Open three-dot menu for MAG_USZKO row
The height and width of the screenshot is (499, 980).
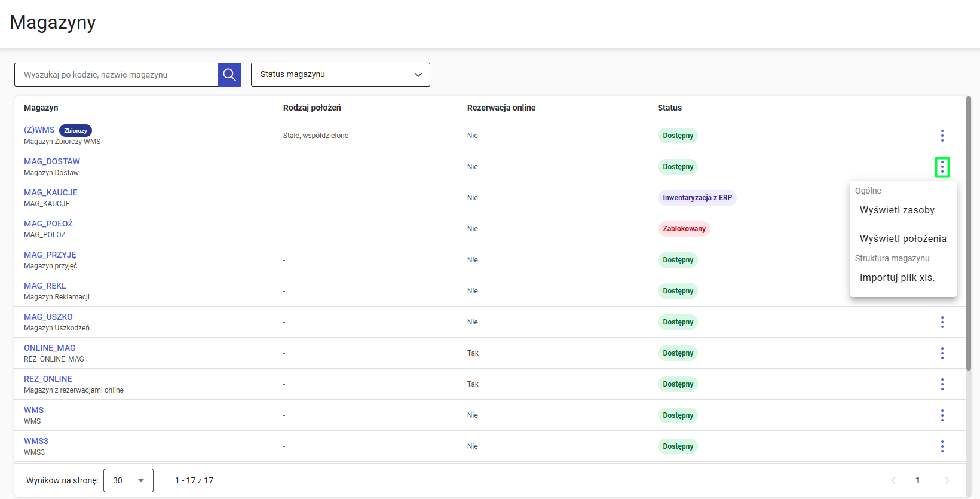click(x=942, y=322)
